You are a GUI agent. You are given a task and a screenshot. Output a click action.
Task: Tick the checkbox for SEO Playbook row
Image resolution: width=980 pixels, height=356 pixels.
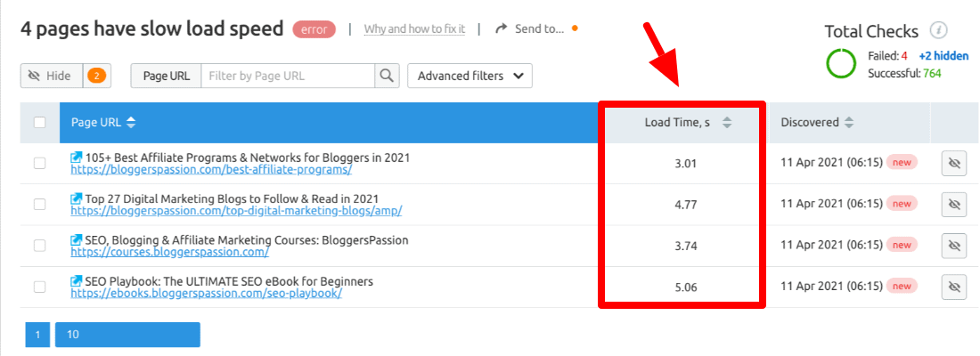point(39,287)
